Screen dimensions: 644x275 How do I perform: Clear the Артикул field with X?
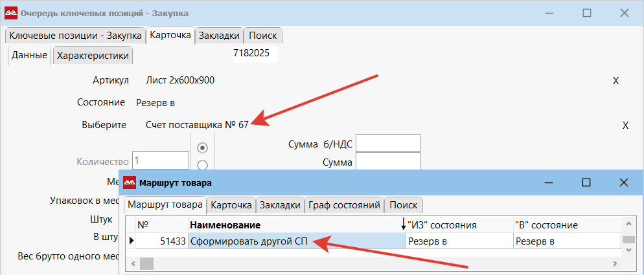pos(616,81)
